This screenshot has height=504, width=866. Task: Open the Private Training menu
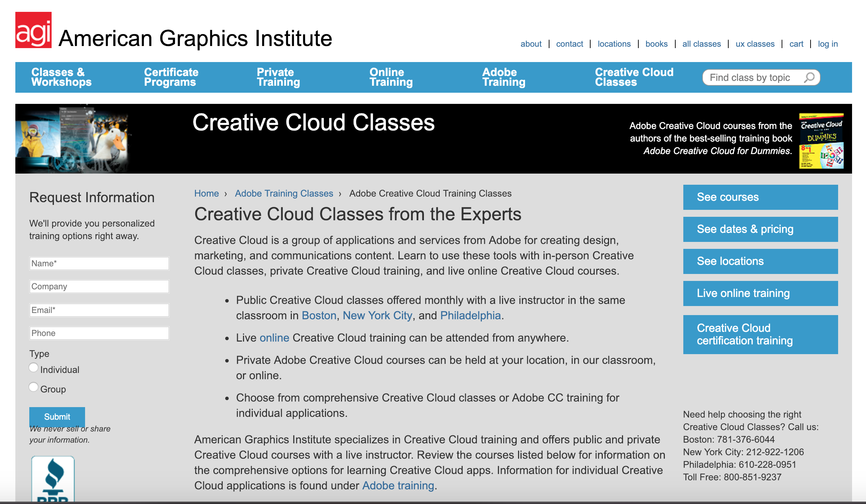(278, 77)
